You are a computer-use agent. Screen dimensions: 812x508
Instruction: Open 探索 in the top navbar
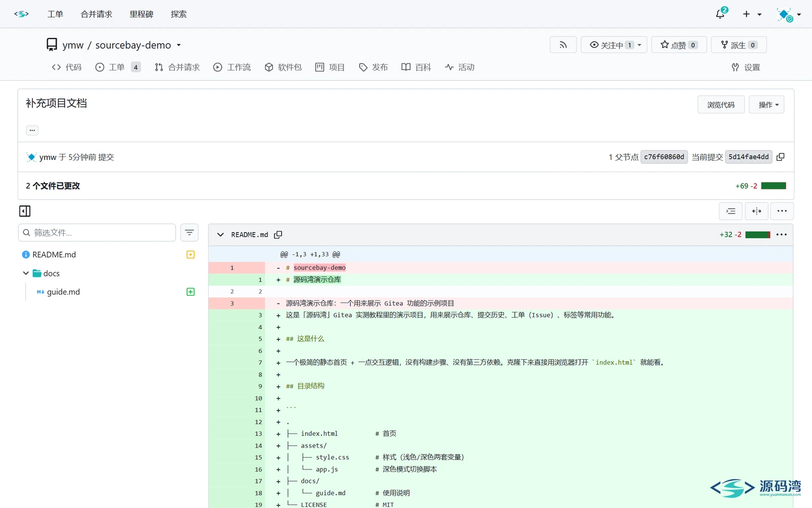pos(179,14)
